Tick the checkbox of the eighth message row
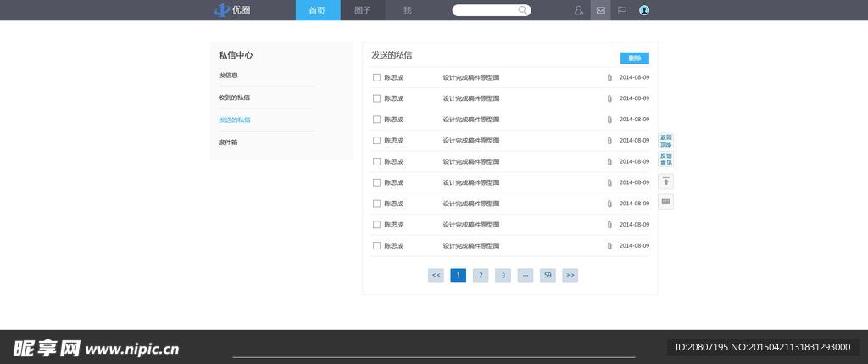868x364 pixels. tap(376, 225)
